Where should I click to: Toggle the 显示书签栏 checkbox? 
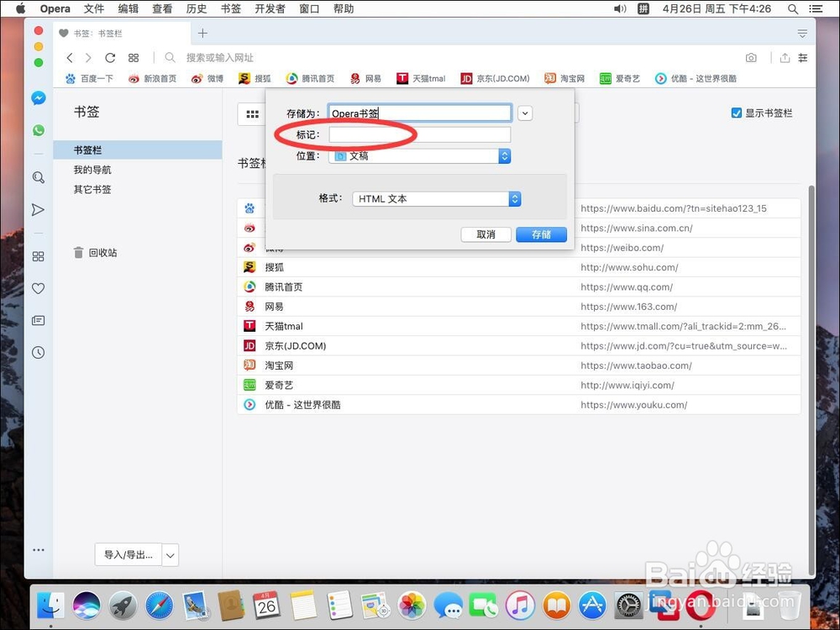tap(737, 113)
